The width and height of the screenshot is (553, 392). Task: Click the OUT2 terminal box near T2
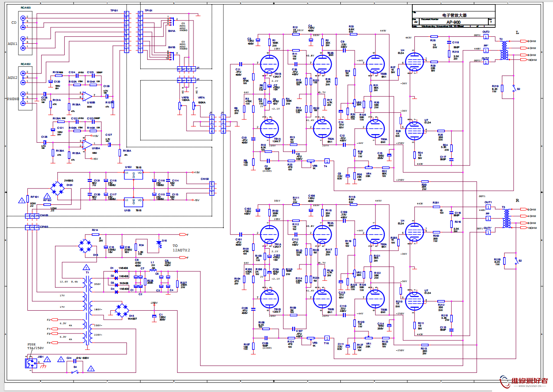point(486,37)
